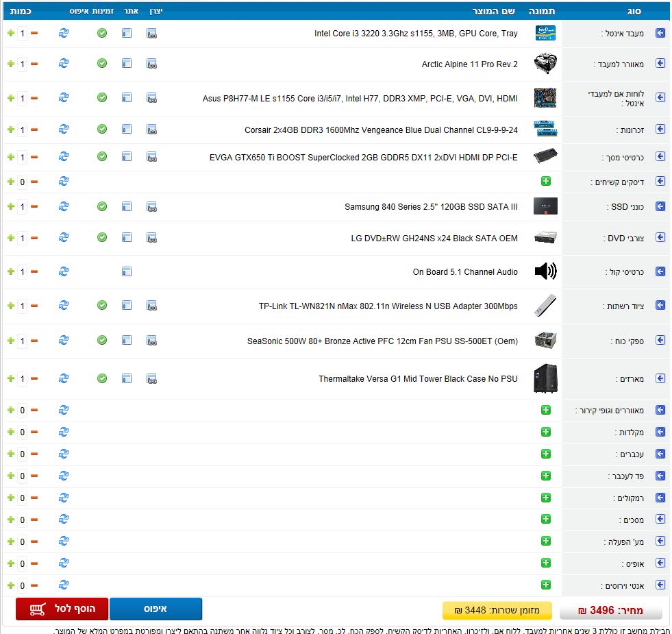Click the site icon for On Board 5.1 Channel Audio

coord(127,271)
